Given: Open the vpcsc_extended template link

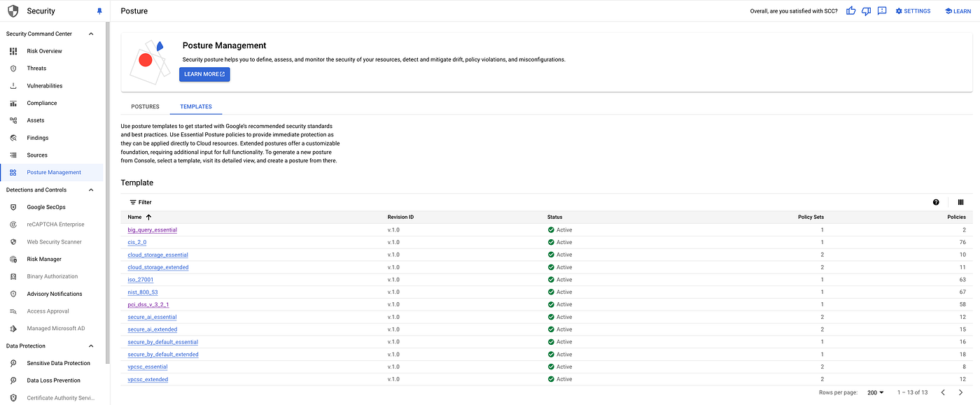Looking at the screenshot, I should (148, 379).
